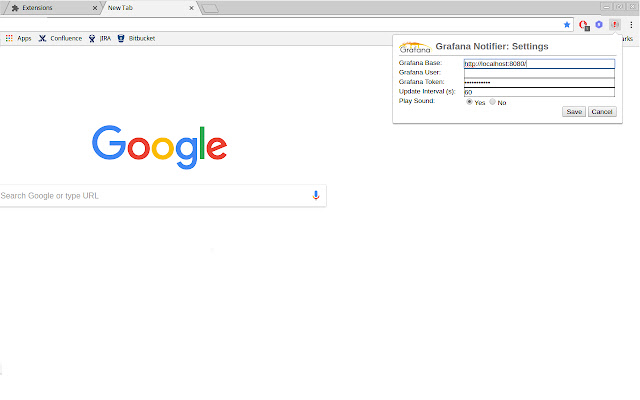The width and height of the screenshot is (640, 400).
Task: Open the red extension icon with badge
Action: pos(584,25)
